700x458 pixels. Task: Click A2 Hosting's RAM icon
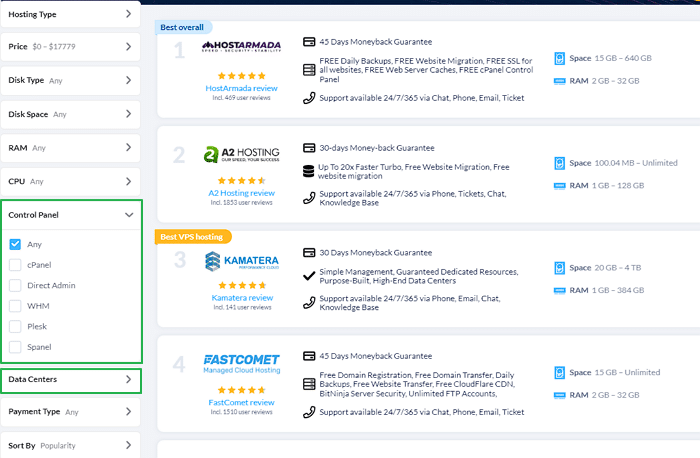559,185
